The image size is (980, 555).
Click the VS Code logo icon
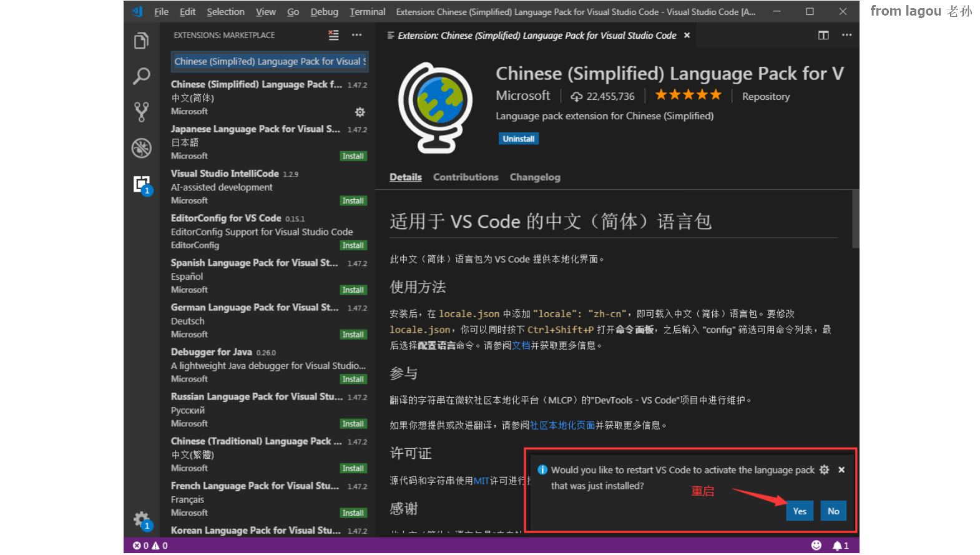(x=137, y=11)
